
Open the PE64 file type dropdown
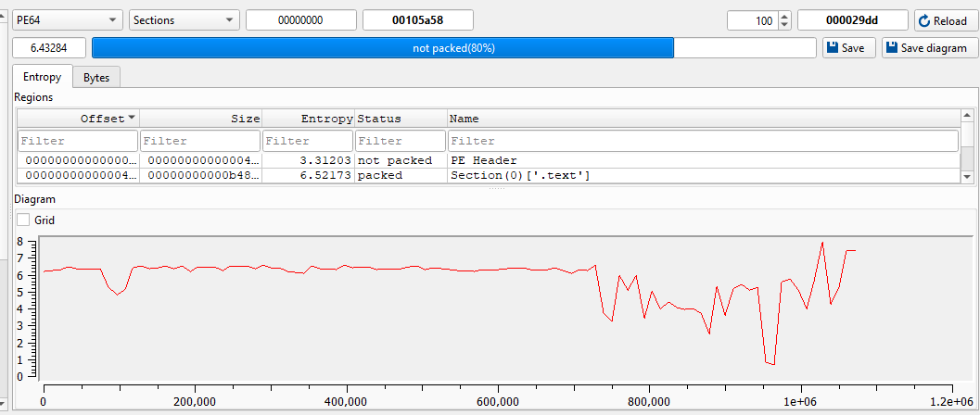coord(69,20)
